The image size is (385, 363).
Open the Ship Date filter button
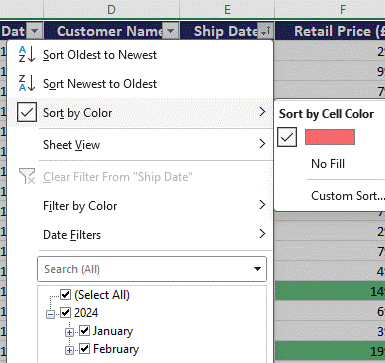(x=266, y=31)
